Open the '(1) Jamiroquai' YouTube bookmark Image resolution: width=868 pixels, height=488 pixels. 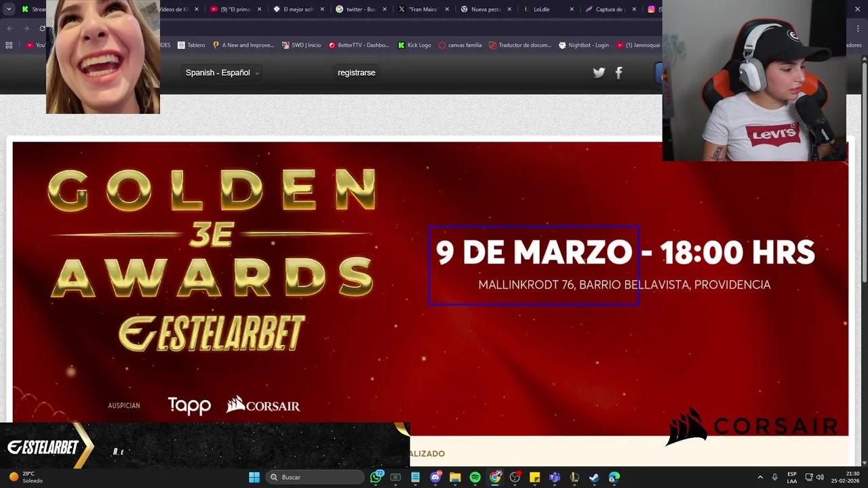click(637, 45)
